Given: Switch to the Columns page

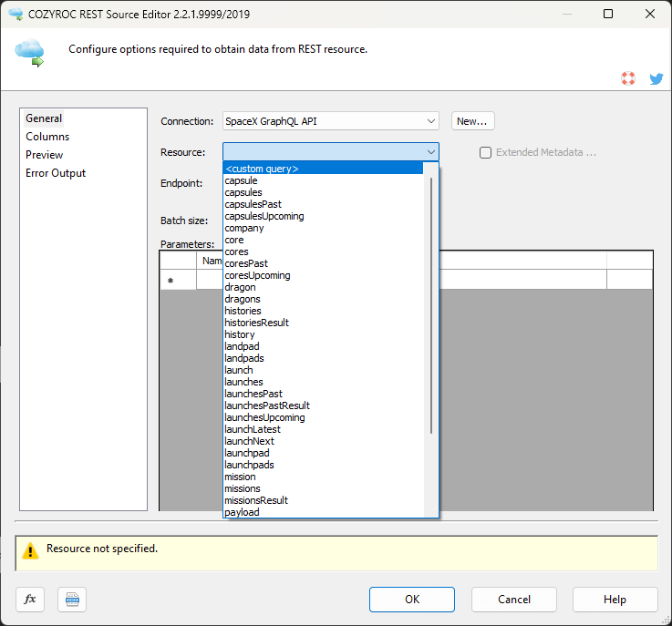Looking at the screenshot, I should 47,137.
